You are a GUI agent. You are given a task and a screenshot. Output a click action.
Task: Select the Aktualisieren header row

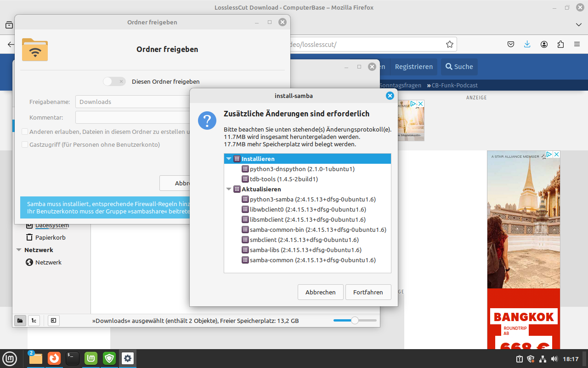(x=307, y=189)
